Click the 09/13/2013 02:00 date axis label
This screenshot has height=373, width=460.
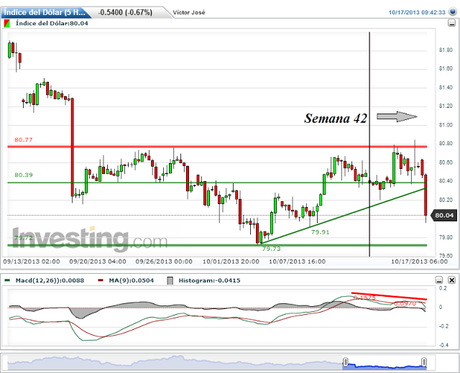click(x=32, y=262)
